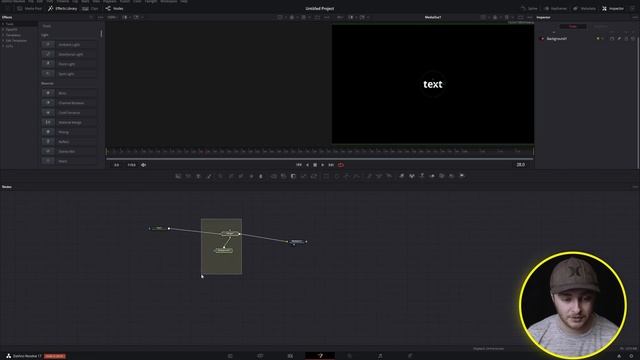Image resolution: width=640 pixels, height=360 pixels.
Task: Open the Fusion page at bottom bar
Action: click(x=320, y=356)
